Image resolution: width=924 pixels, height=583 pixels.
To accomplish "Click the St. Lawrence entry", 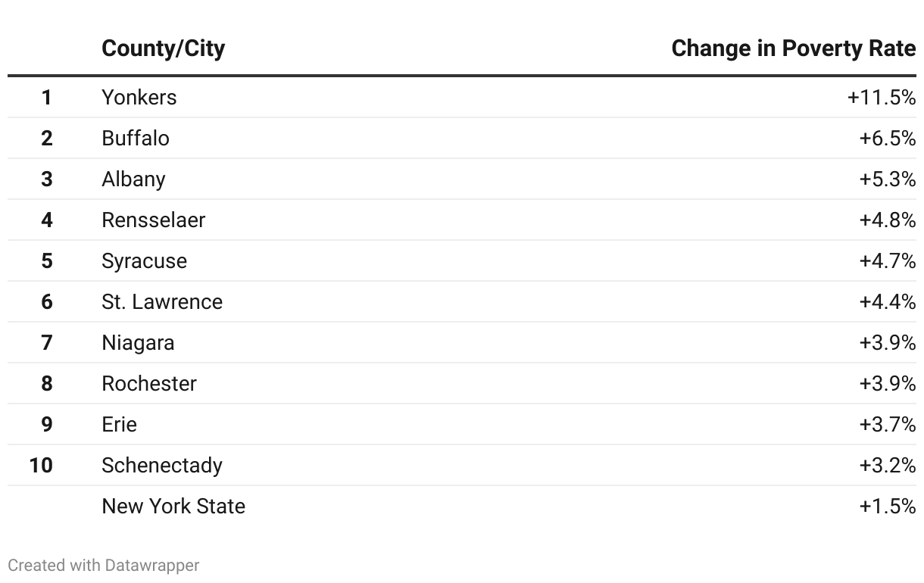I will [x=162, y=302].
